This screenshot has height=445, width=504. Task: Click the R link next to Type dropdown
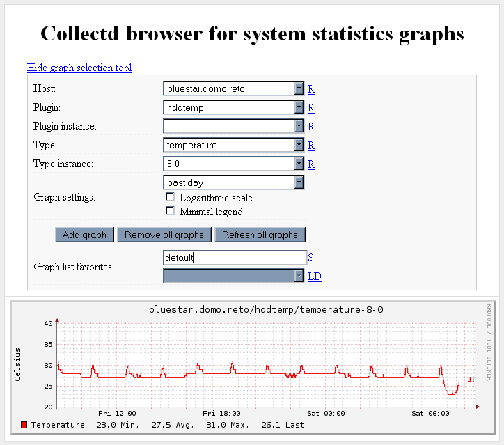tap(311, 146)
